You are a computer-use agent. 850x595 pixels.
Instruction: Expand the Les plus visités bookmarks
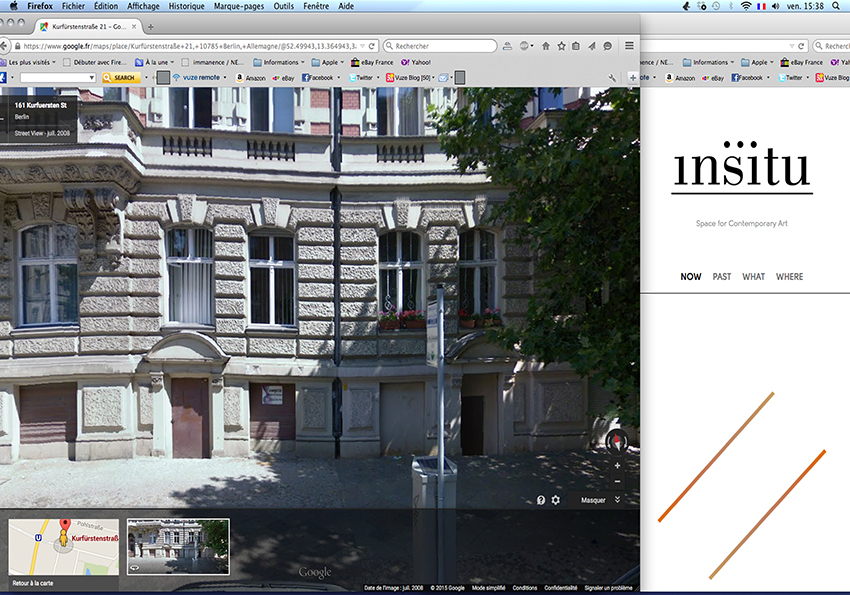[x=29, y=62]
